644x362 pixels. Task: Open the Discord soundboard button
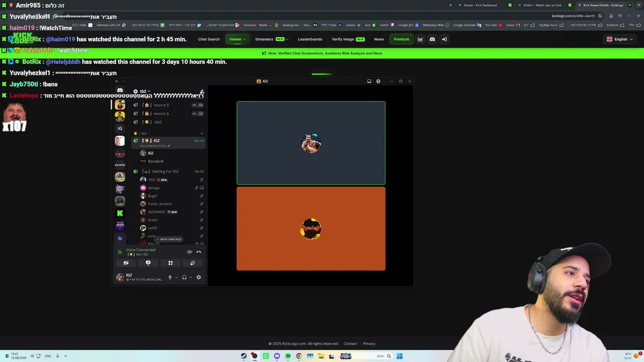(x=193, y=263)
